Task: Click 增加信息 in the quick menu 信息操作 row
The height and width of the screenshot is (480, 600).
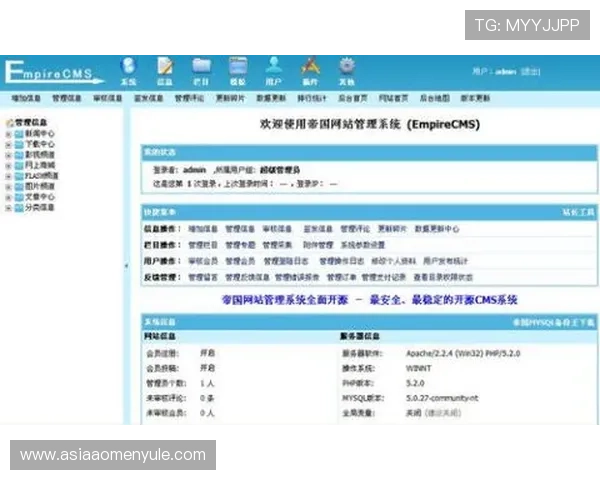Action: coord(203,229)
